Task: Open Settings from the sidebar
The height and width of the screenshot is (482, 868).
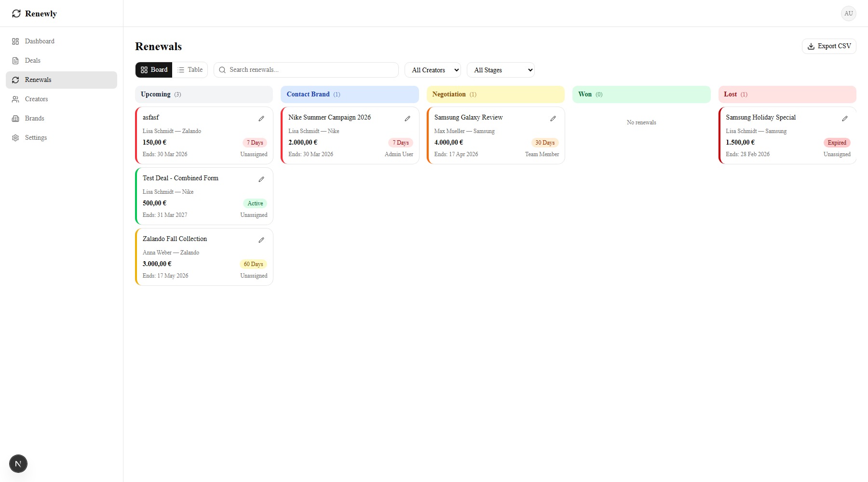Action: [36, 138]
